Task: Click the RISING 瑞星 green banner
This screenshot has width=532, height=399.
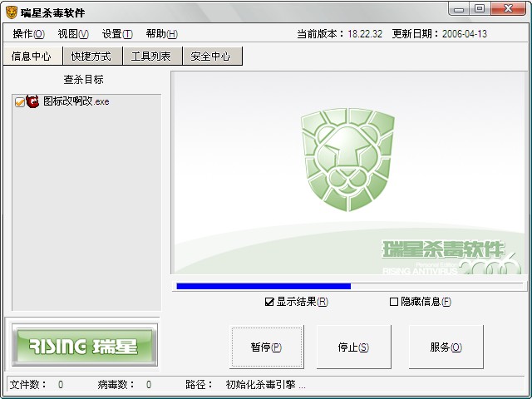Action: tap(85, 346)
